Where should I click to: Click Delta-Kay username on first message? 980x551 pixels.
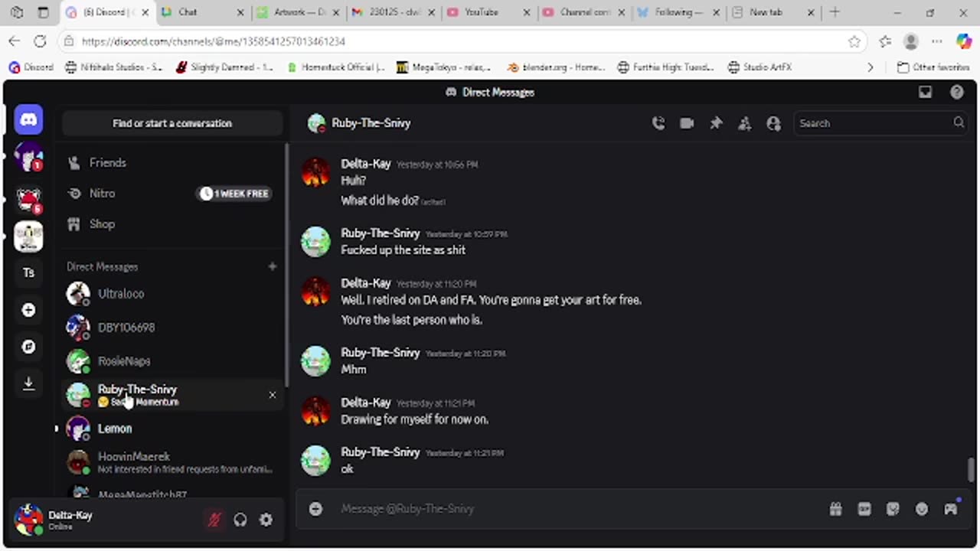365,164
